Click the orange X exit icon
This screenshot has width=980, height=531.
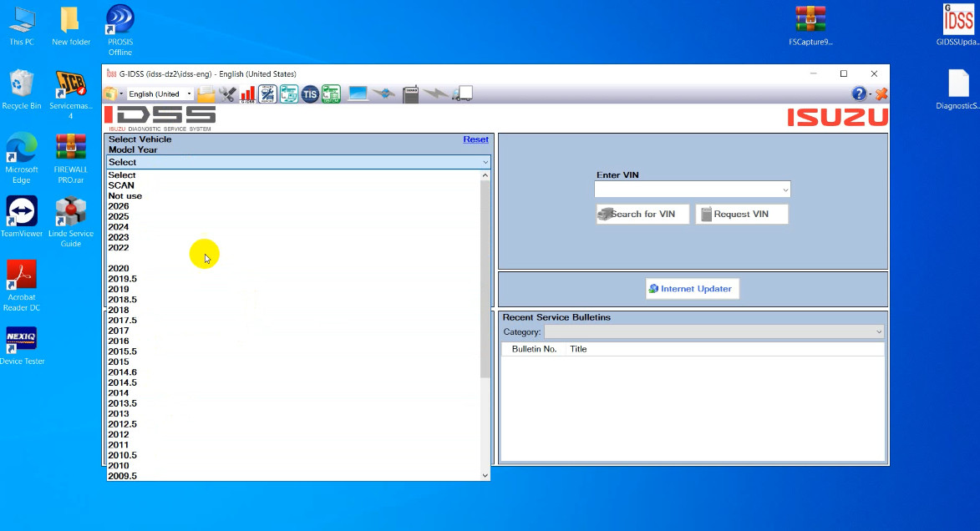pos(881,94)
